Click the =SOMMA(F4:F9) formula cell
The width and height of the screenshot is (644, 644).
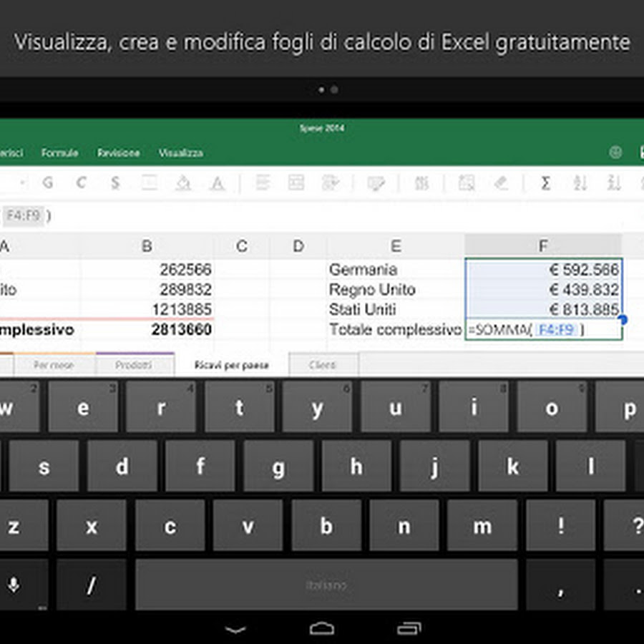[544, 329]
